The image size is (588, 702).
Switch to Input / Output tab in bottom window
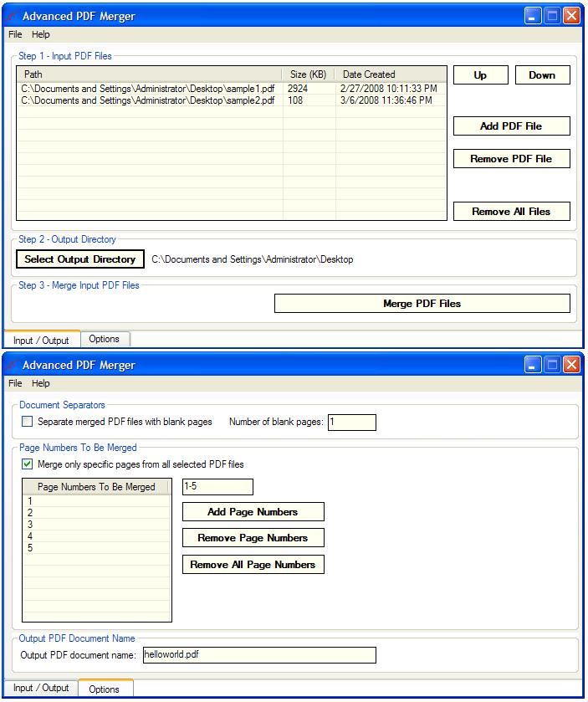[x=41, y=688]
